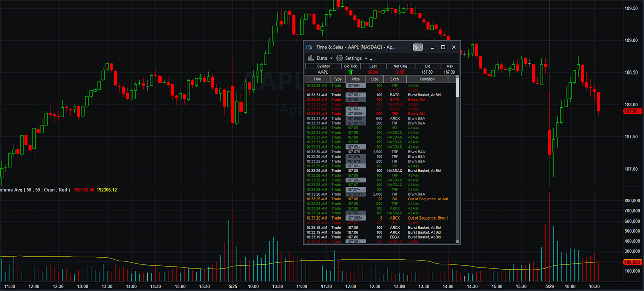Click the 1,900 size trade cell
644x291 pixels.
[377, 152]
